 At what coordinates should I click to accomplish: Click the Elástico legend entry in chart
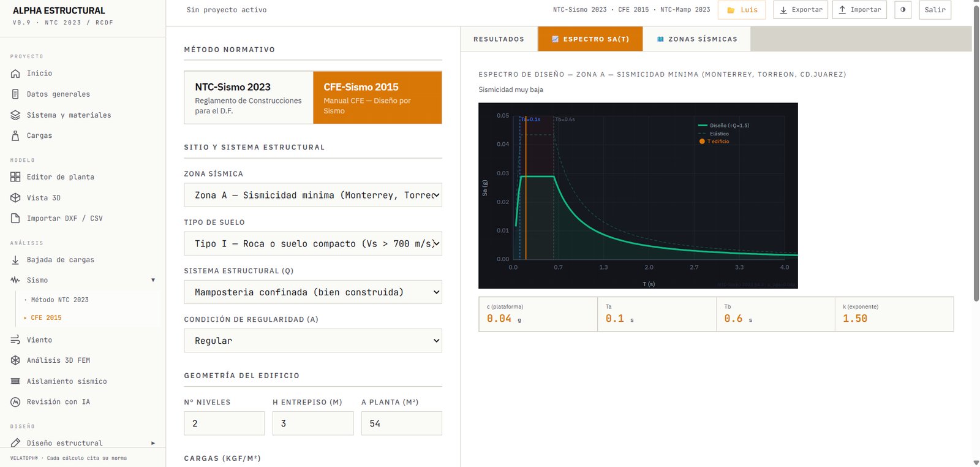click(714, 134)
